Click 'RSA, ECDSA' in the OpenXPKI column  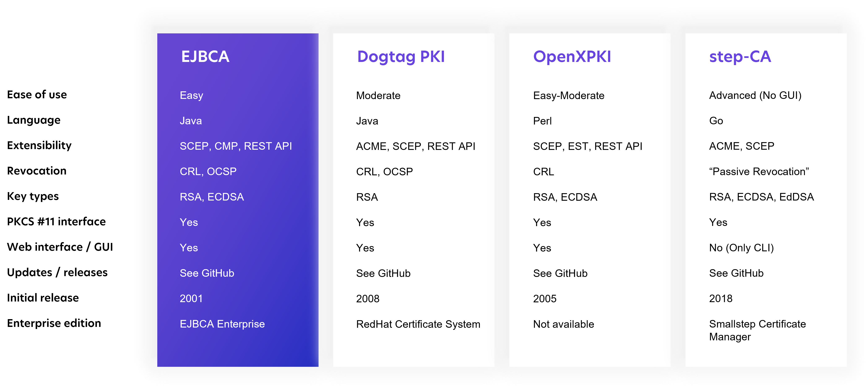[565, 197]
